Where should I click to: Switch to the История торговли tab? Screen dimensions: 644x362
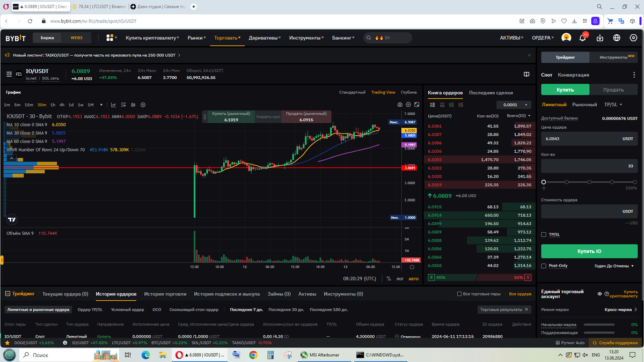165,294
